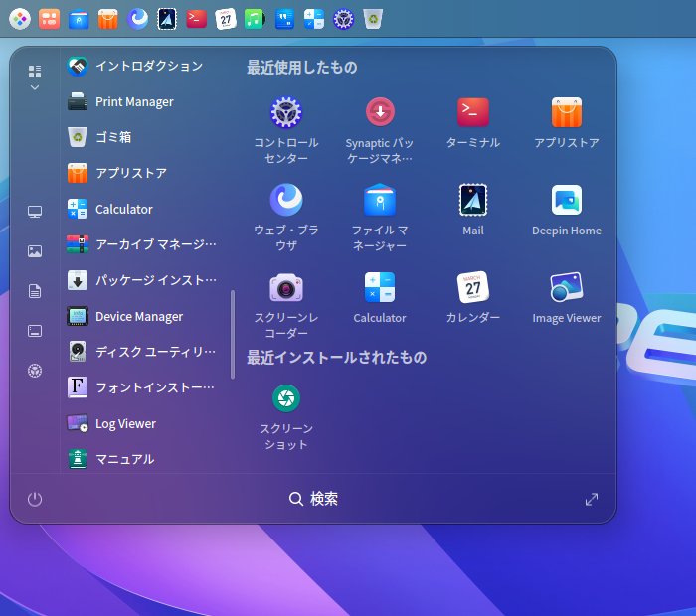Click the launcher icon in the dock

click(19, 18)
